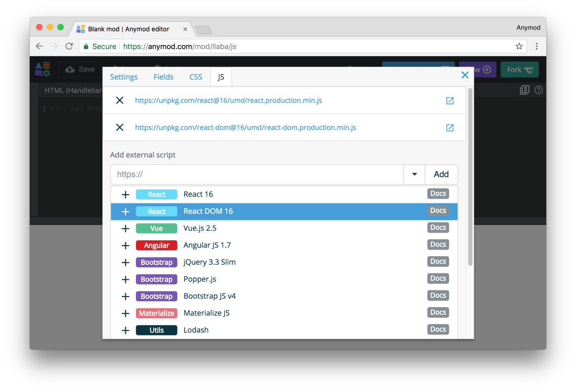Click the Fork button
576x392 pixels.
click(x=519, y=70)
